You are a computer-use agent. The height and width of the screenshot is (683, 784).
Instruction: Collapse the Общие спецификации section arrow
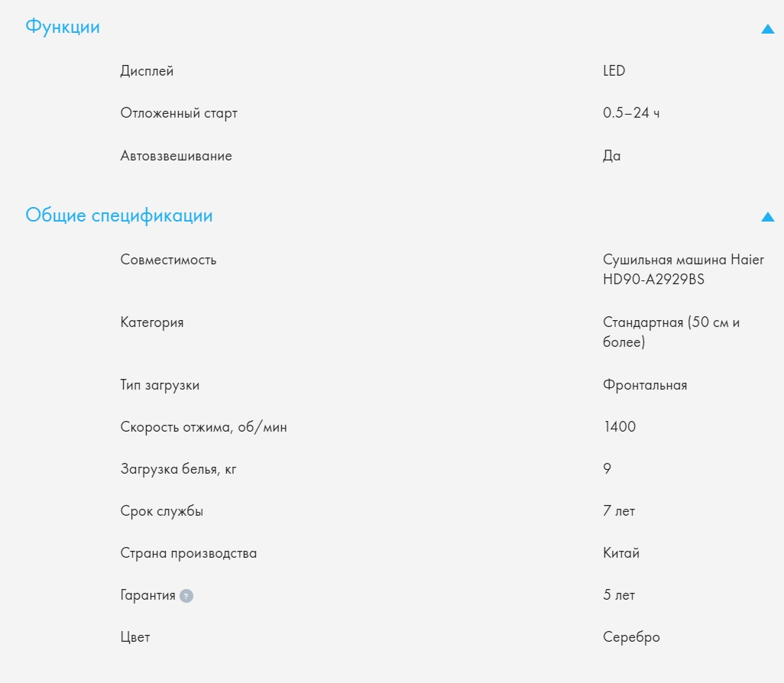pyautogui.click(x=768, y=217)
